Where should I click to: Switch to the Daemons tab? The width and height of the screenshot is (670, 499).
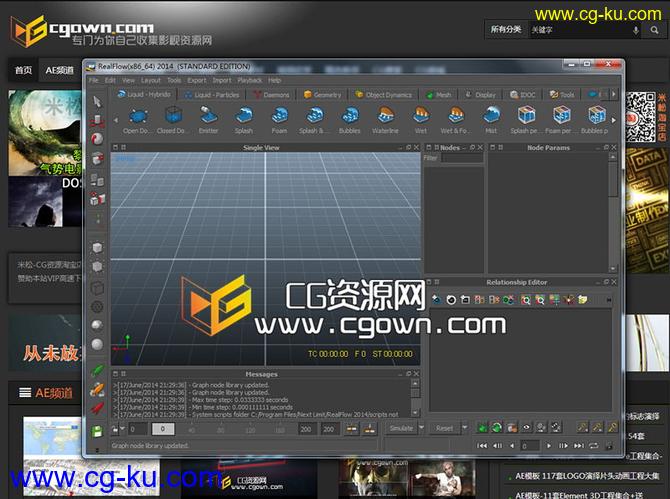click(x=272, y=95)
